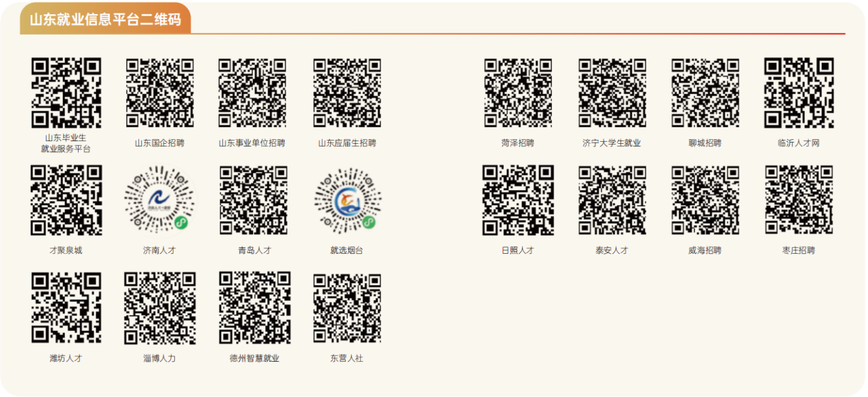Select the 泰安人才 QR code
868x397 pixels.
612,201
